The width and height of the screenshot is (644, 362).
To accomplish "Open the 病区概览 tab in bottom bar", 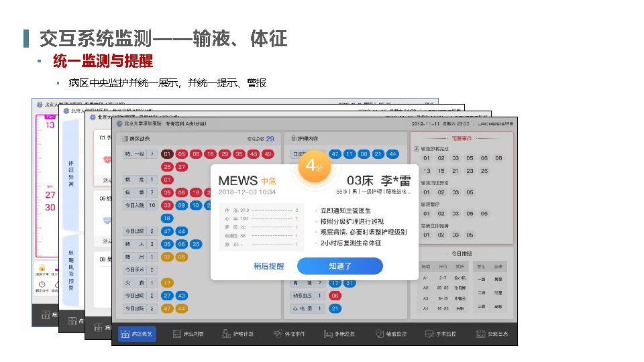I will pyautogui.click(x=137, y=334).
